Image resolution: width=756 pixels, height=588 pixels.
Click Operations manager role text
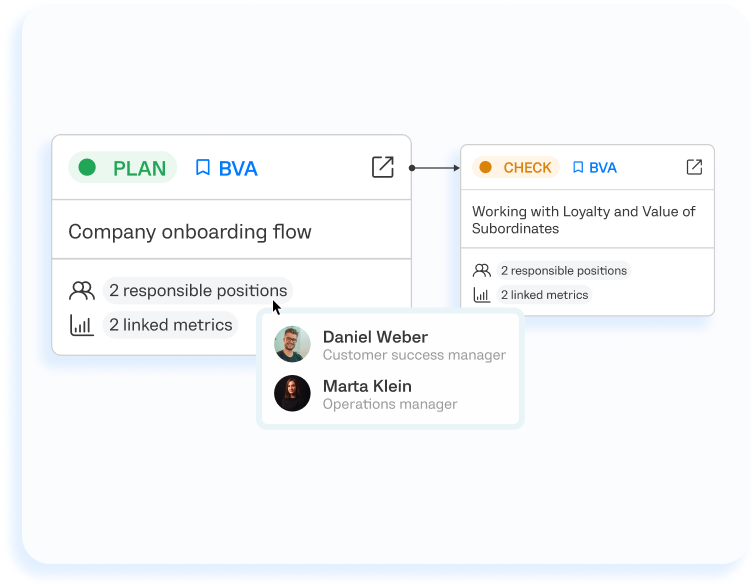point(390,404)
